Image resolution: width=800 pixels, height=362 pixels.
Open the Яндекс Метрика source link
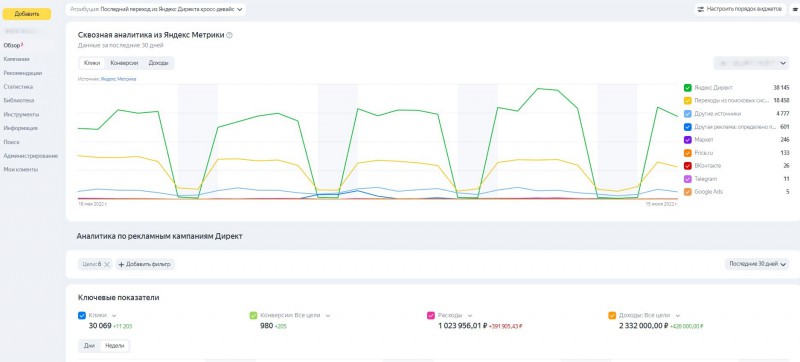118,79
